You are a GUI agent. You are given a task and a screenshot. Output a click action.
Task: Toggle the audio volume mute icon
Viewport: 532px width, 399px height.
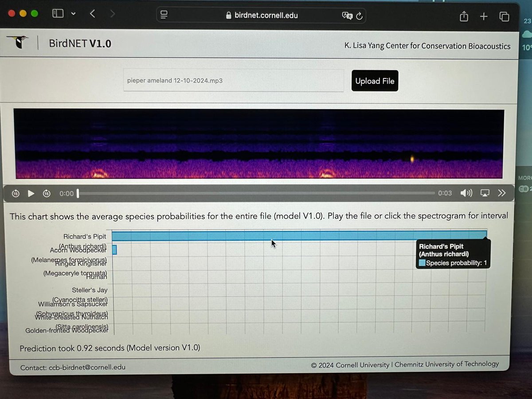pos(466,193)
